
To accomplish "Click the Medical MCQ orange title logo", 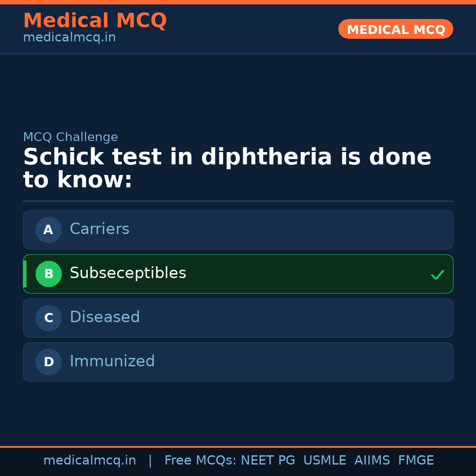I will pos(95,21).
